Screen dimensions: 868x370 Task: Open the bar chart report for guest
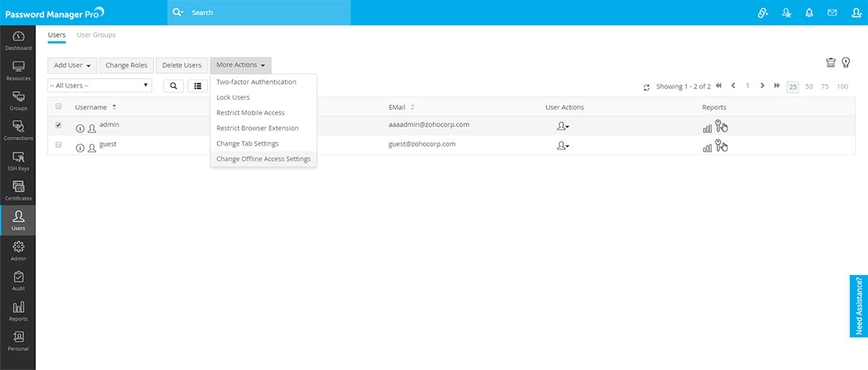coord(707,148)
